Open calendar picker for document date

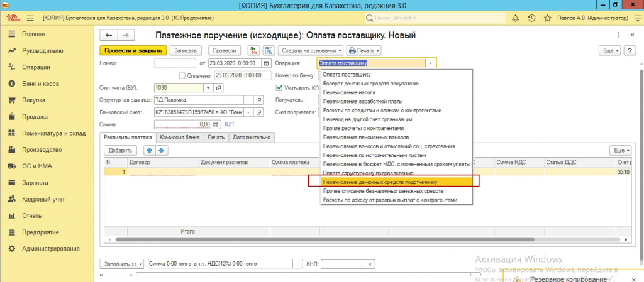266,63
